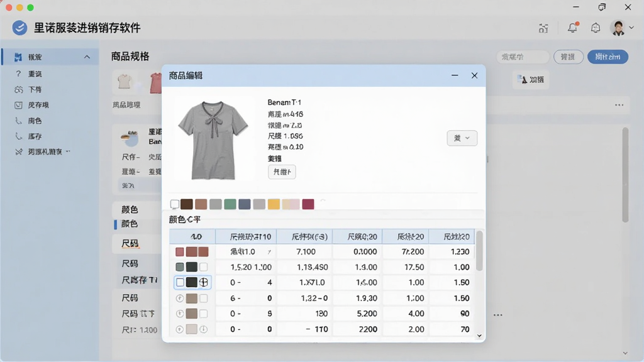Select the 颜色 tab with the blue marker

coord(130,224)
